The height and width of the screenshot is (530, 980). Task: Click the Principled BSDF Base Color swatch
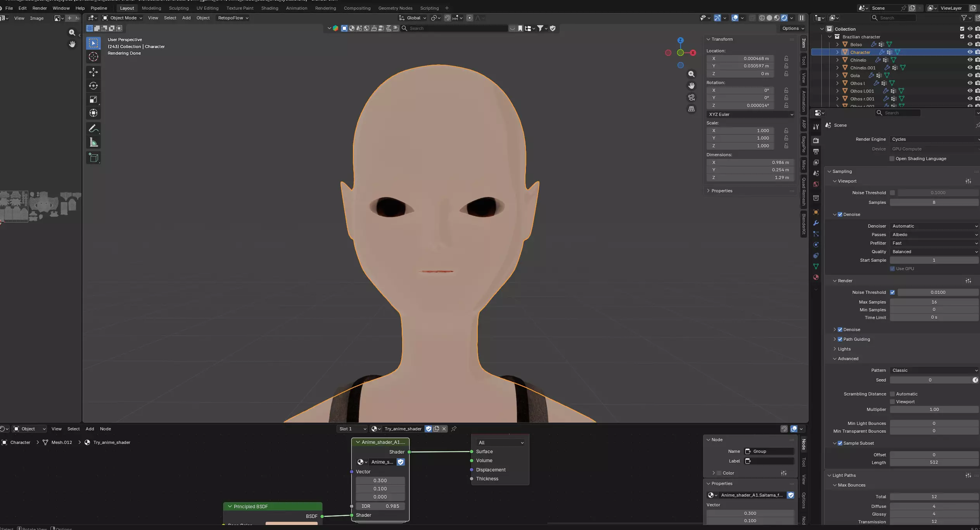pyautogui.click(x=292, y=524)
